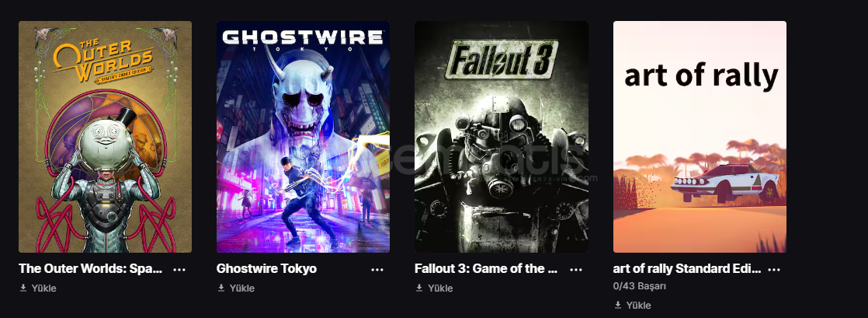
Task: Open the Ghostwire Tokyo cover art
Action: pos(303,137)
